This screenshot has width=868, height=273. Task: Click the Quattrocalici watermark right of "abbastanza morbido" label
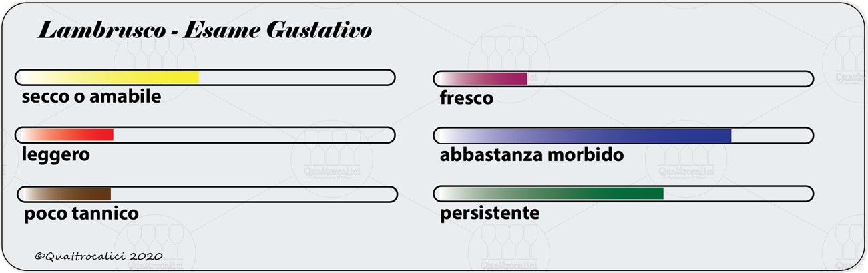[687, 160]
